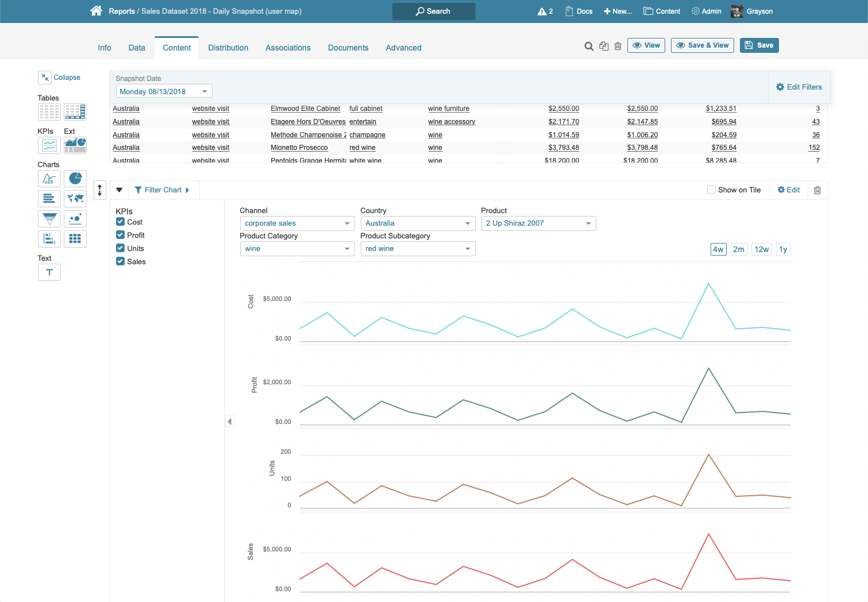Click the home icon in header

point(96,11)
